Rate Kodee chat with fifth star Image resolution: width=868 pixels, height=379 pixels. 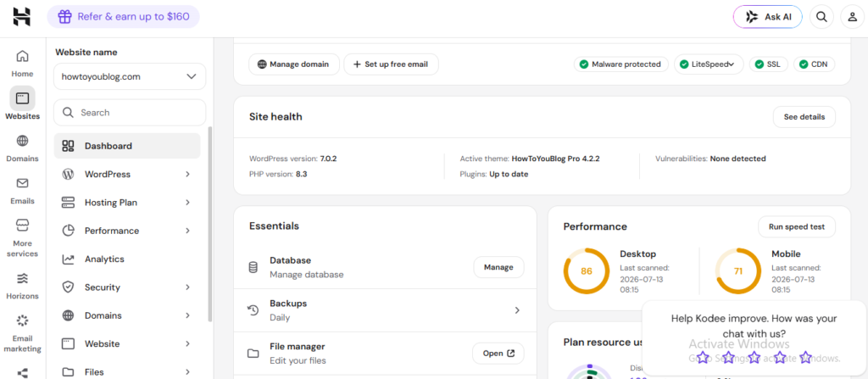pos(805,358)
